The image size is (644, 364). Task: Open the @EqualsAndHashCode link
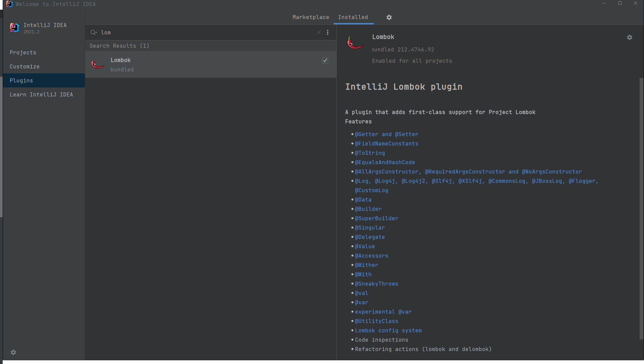point(385,162)
